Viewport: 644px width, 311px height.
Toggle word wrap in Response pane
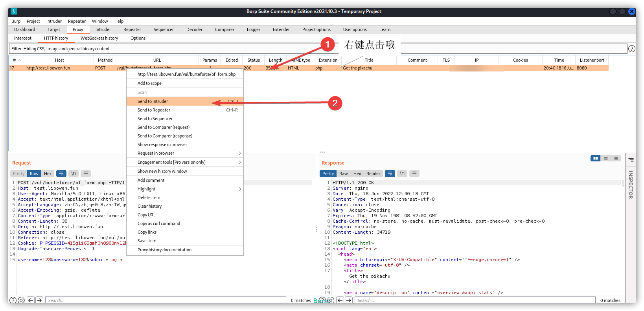coord(390,174)
